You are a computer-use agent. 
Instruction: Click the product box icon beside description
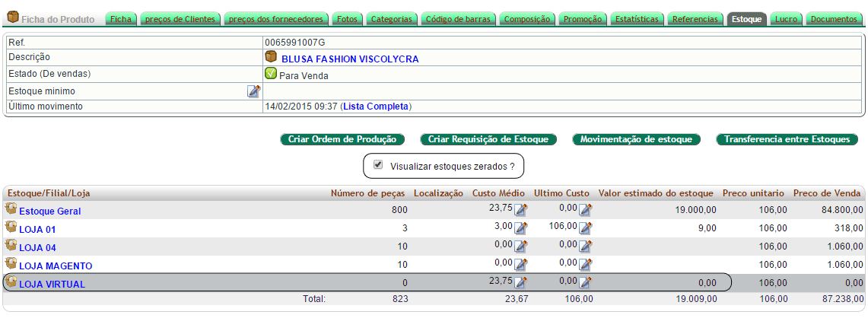[x=271, y=57]
